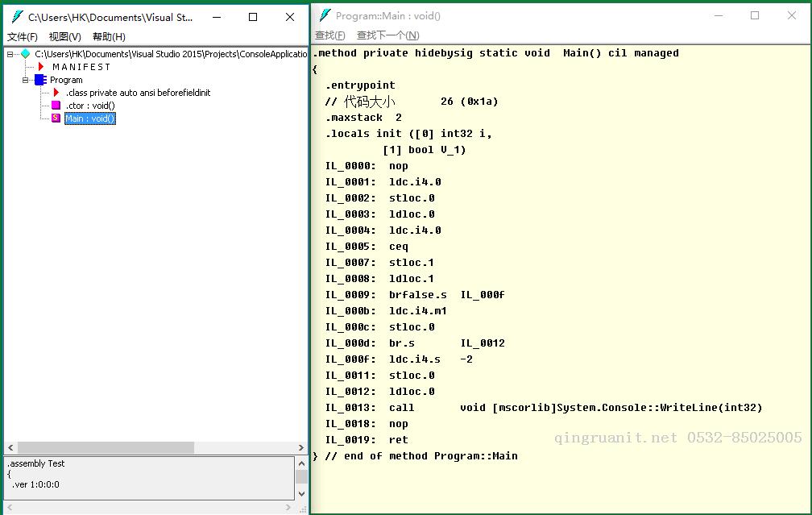Screen dimensions: 812x515
Task: Click the ILDASM lightning icon in left window title
Action: pos(17,17)
